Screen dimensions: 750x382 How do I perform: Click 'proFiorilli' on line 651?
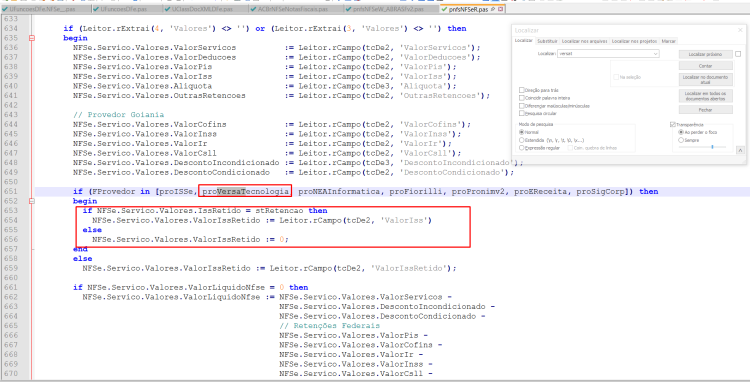416,192
